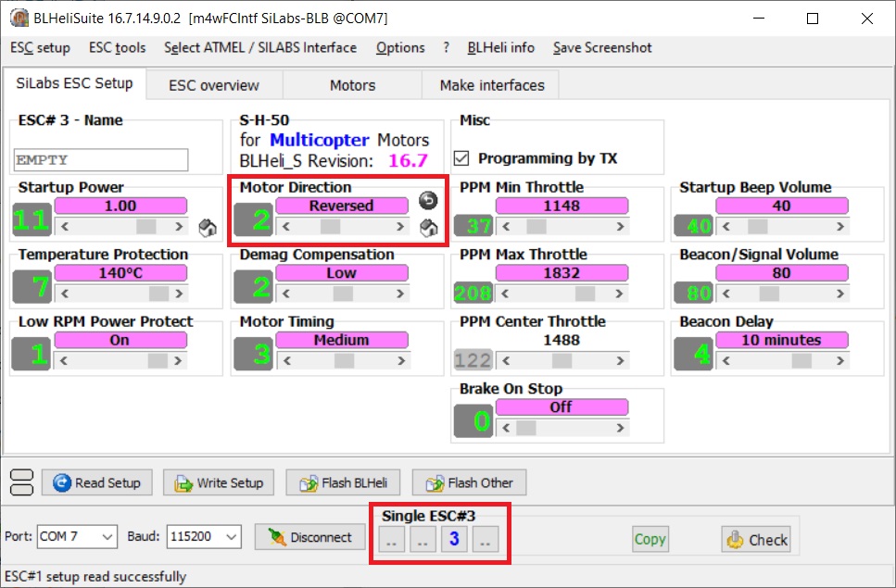Viewport: 896px width, 588px height.
Task: Click the Beacon/Signal Volume slider thumb
Action: 769,294
